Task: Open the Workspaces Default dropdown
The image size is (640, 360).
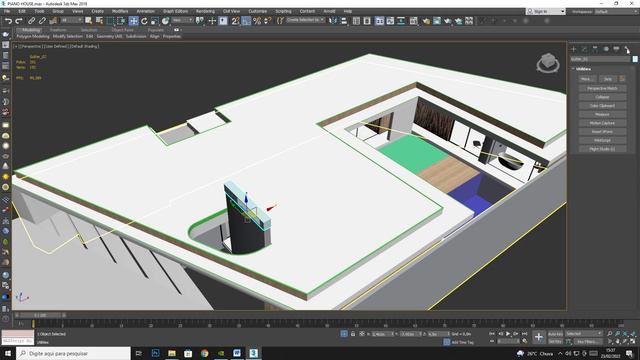Action: click(616, 11)
